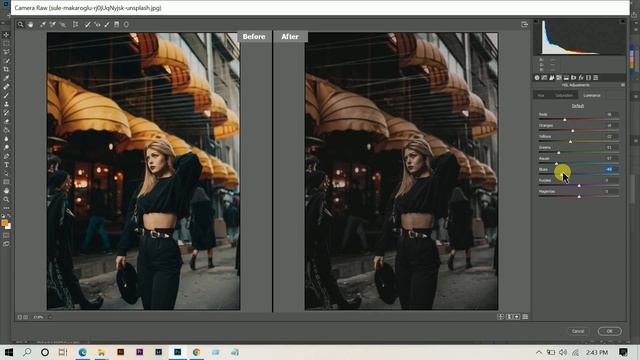640x360 pixels.
Task: Click the Before preview image
Action: point(143,171)
